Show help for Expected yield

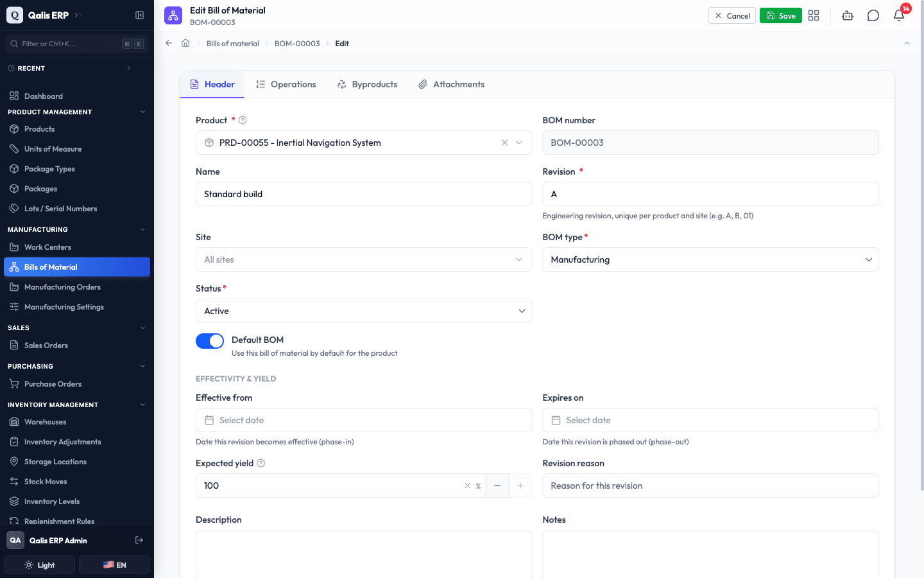pos(261,463)
